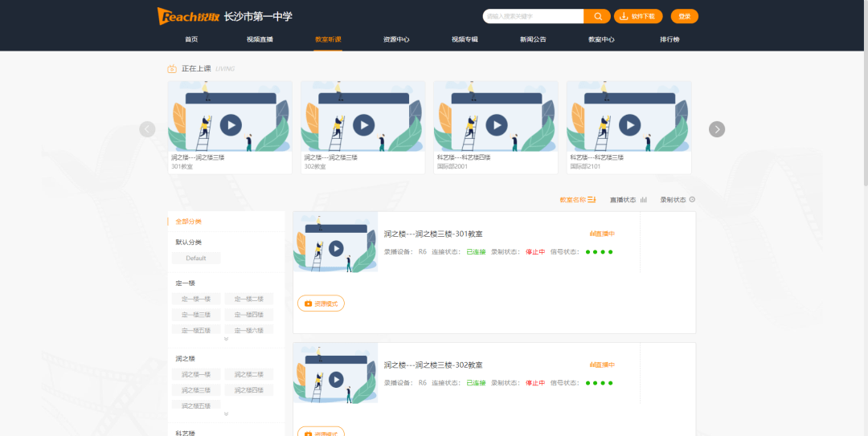Click the Reach锐取 logo

tap(188, 16)
